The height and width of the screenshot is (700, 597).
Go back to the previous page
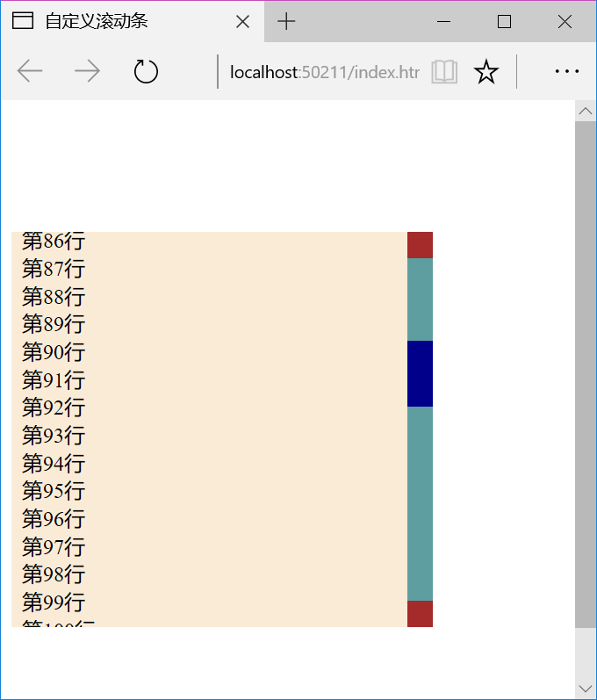pos(30,71)
